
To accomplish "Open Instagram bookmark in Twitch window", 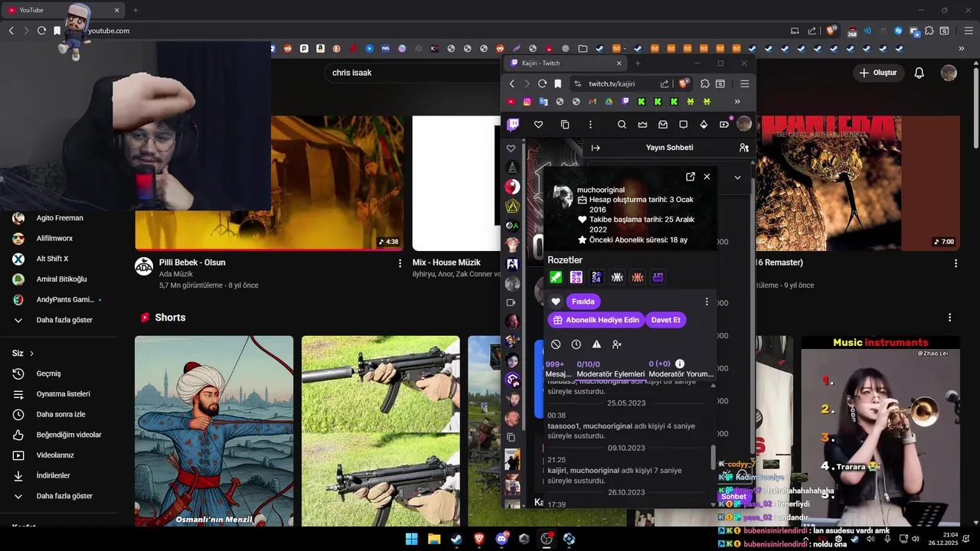I will click(527, 102).
